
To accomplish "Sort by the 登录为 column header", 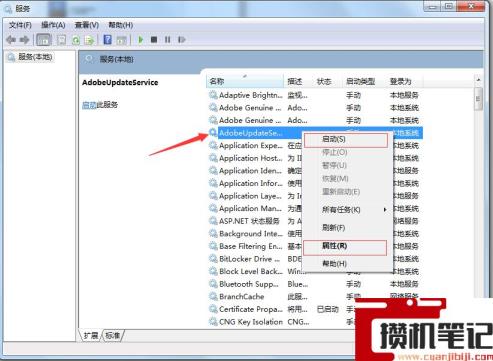I will (x=404, y=81).
